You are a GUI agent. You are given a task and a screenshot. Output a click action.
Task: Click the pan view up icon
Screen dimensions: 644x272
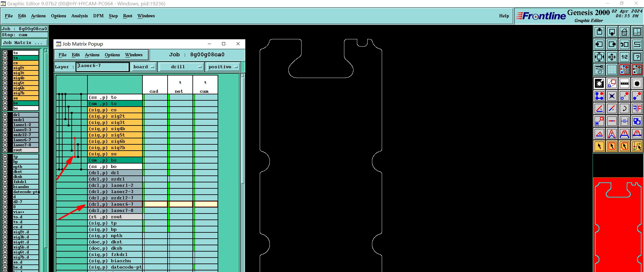599,32
